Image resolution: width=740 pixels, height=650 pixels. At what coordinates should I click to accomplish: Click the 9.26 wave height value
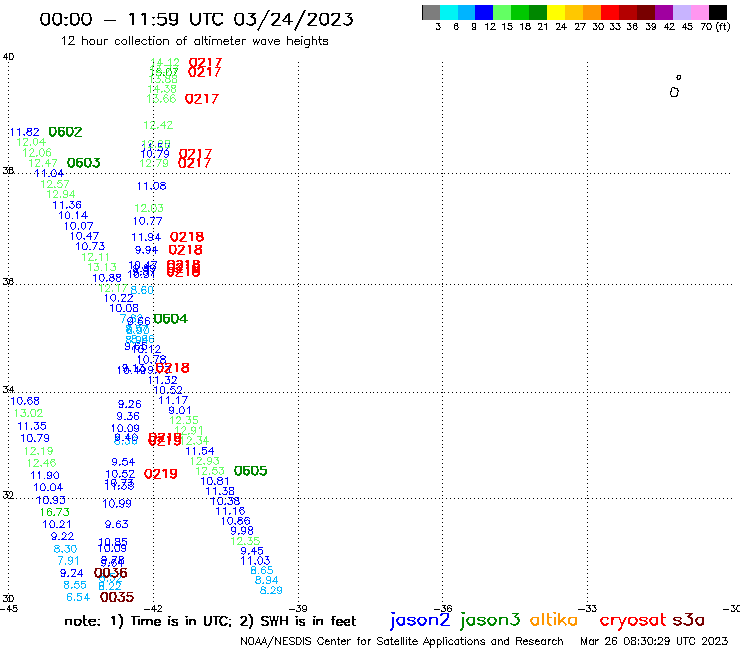pos(130,405)
